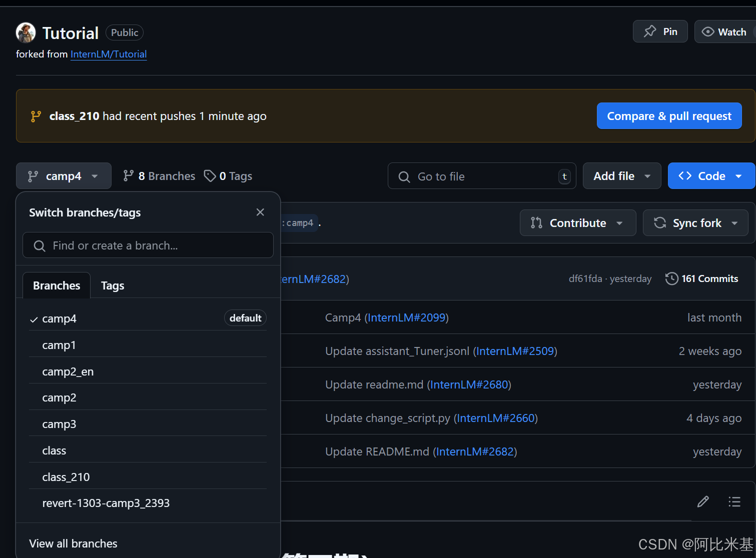Open the 8 Branches link
The image size is (756, 558).
coord(159,176)
